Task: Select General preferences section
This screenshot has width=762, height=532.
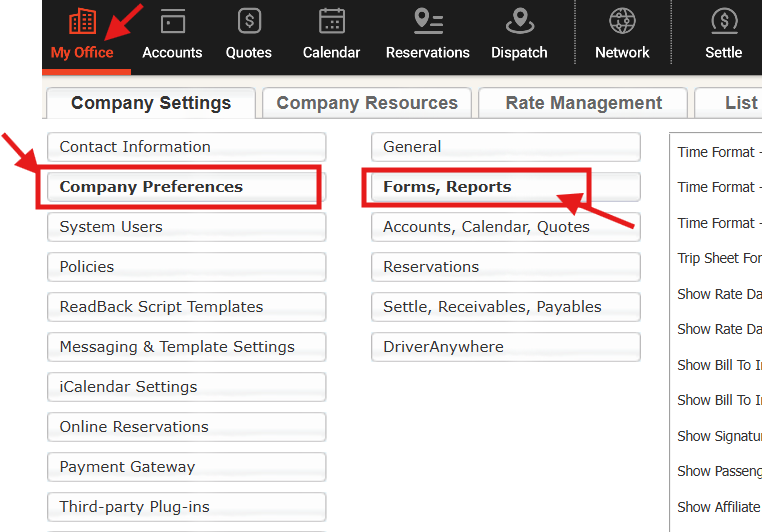Action: (506, 147)
